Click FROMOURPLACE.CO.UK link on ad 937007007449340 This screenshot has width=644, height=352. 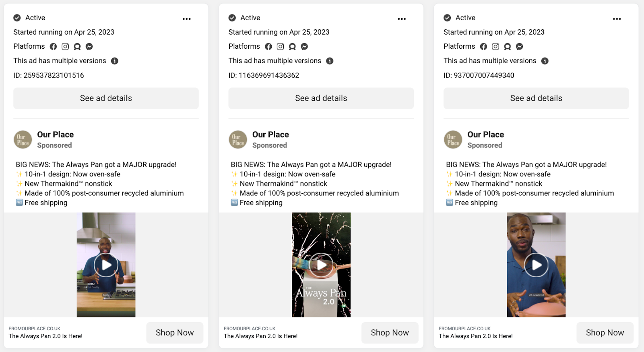[465, 329]
